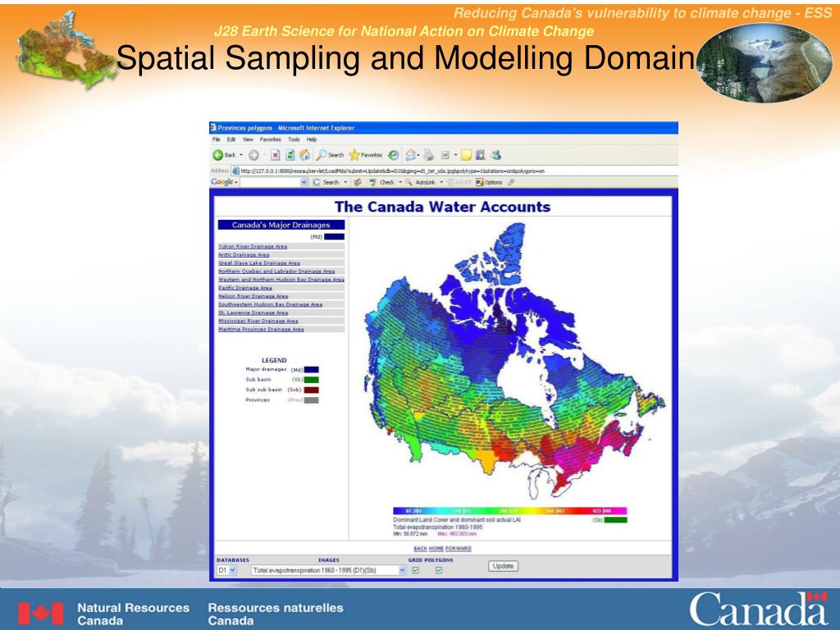Open the Google logo dropdown menu
This screenshot has width=840, height=630.
(224, 182)
